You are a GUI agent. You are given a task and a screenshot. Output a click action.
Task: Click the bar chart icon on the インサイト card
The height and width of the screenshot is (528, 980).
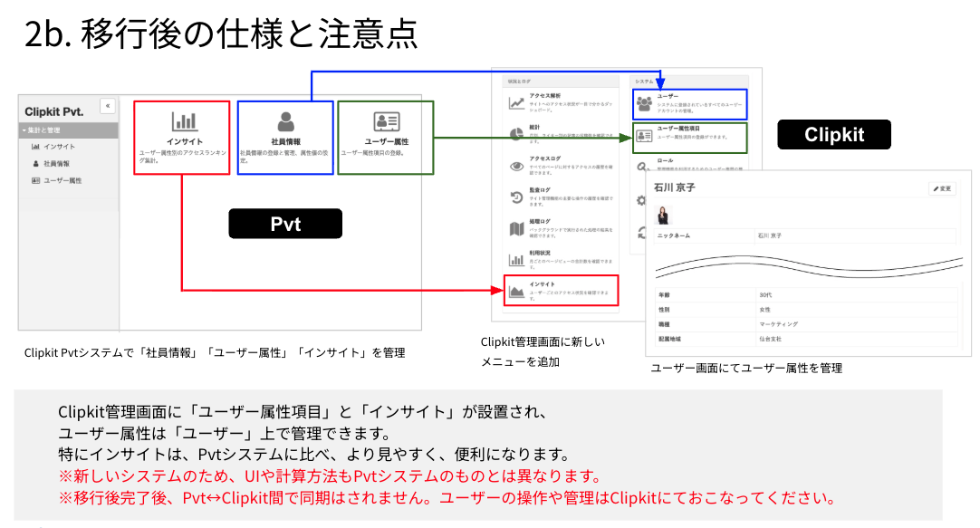pos(185,121)
